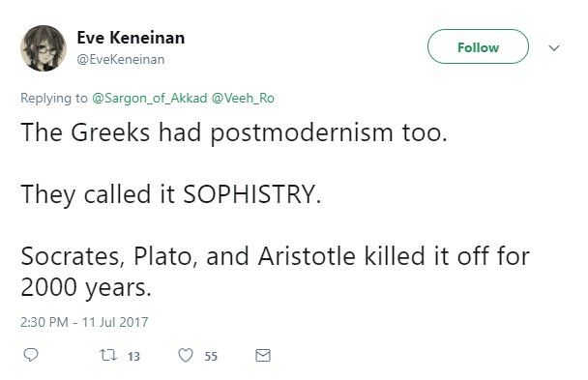Click the line 'They called it SOPHISTRY.'

pos(171,195)
